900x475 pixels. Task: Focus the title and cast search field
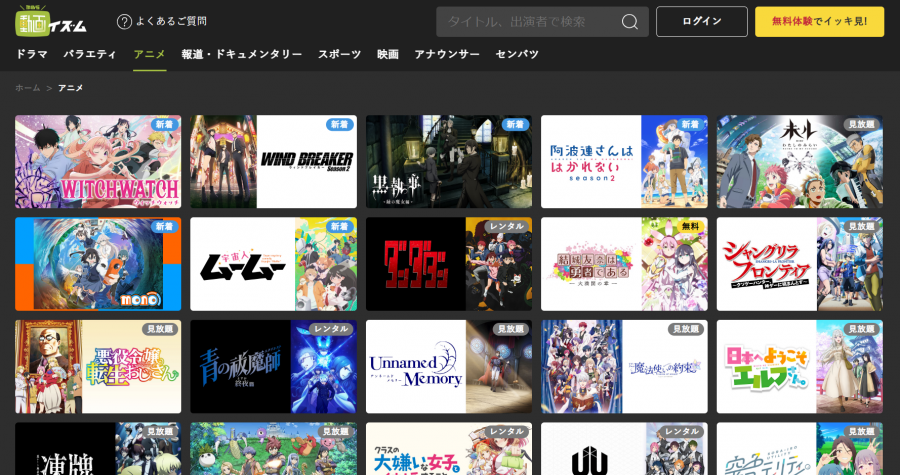(x=542, y=22)
